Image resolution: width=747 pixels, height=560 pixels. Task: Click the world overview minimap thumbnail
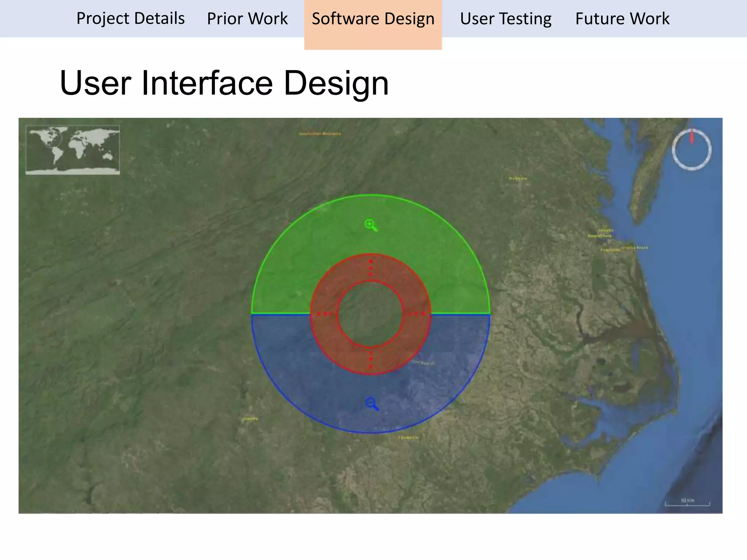pos(73,149)
